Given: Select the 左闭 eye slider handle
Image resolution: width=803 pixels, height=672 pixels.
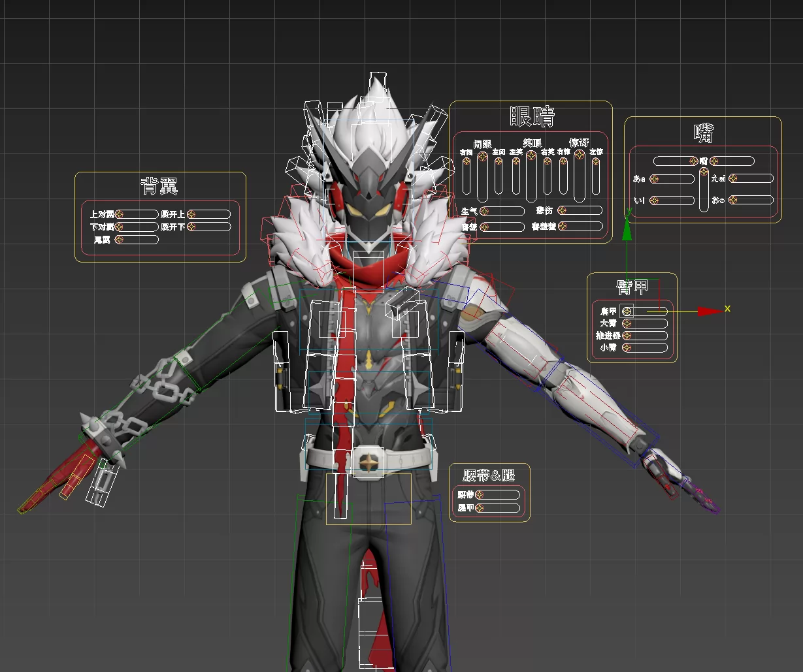Looking at the screenshot, I should click(x=499, y=161).
